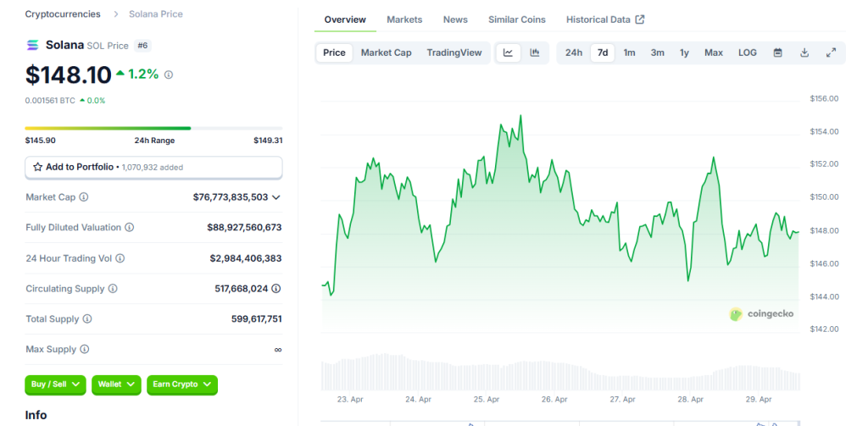Click the #6 rank badge
Viewport: 868px width, 426px height.
point(142,46)
